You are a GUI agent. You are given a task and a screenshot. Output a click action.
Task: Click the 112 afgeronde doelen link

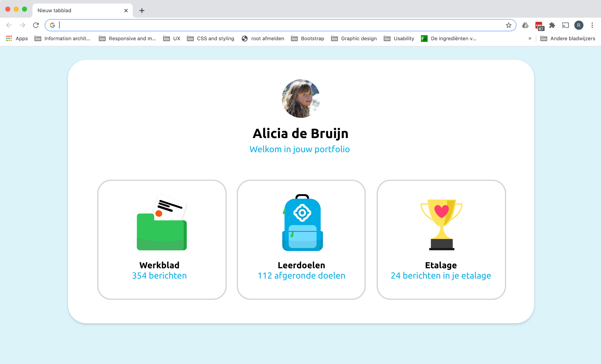(x=301, y=276)
